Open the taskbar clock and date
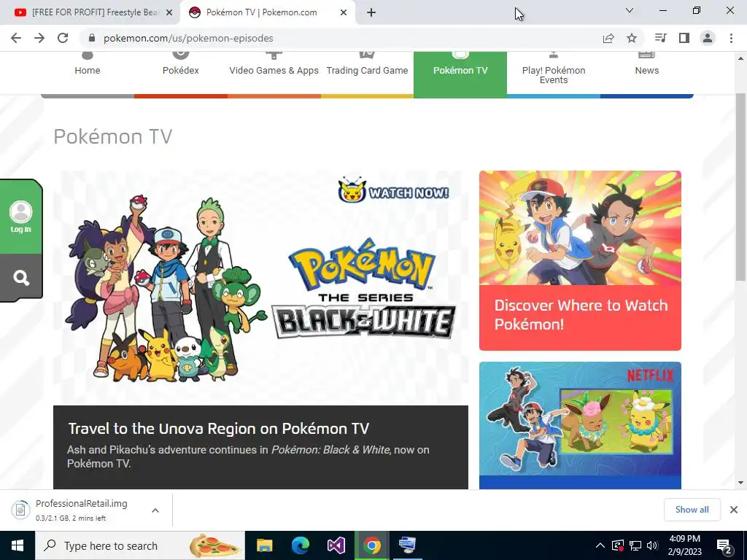 685,545
